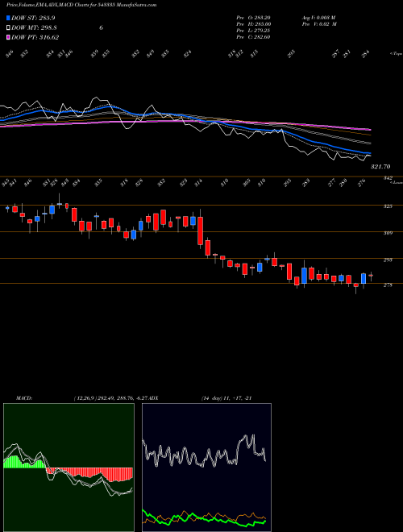Click the white DOW MT legend swatch
The height and width of the screenshot is (532, 403).
tap(9, 28)
